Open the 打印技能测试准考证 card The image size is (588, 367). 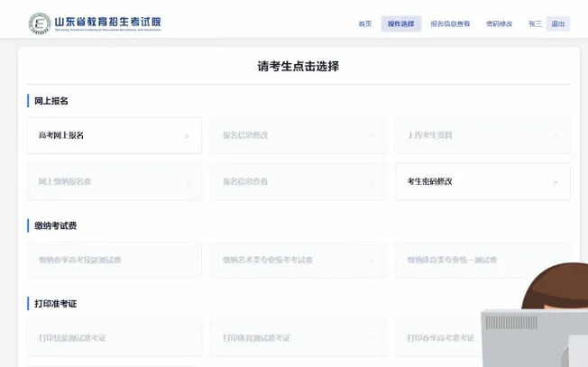[x=115, y=338]
